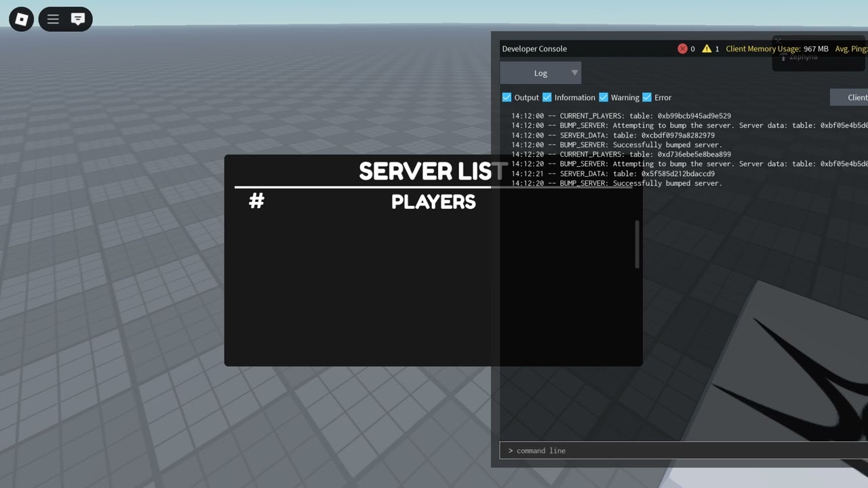868x488 pixels.
Task: Click the Server List scrollbar handle
Action: coord(637,244)
